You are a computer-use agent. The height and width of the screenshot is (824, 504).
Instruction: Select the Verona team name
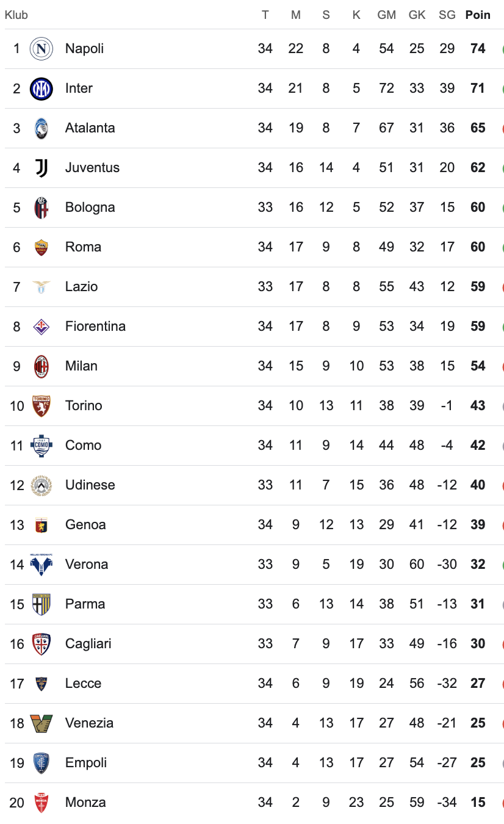[x=87, y=565]
